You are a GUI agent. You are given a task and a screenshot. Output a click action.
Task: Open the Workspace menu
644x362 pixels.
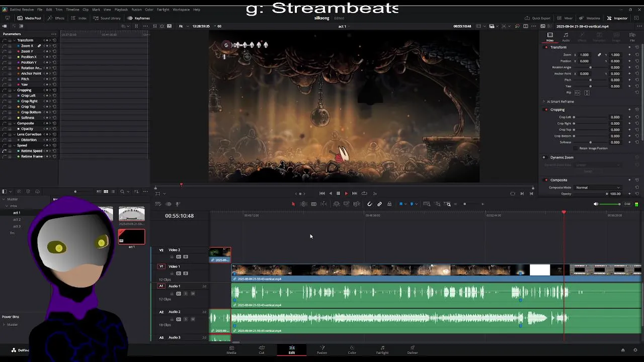[x=181, y=10]
